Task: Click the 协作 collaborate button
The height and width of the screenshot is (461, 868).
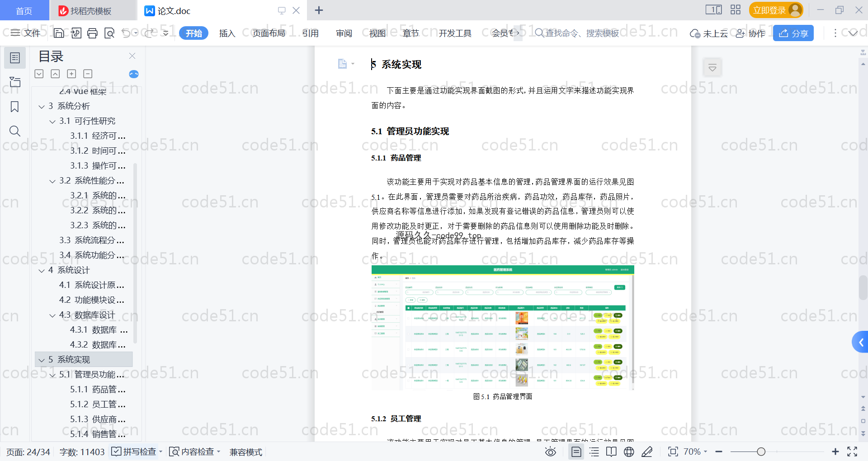Action: point(750,33)
